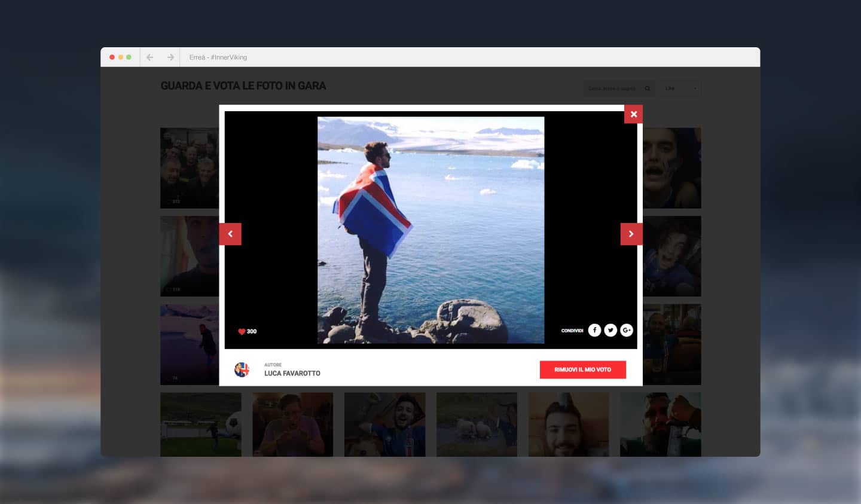Click the Erreà - #InnerViking page title
861x504 pixels.
pos(218,57)
